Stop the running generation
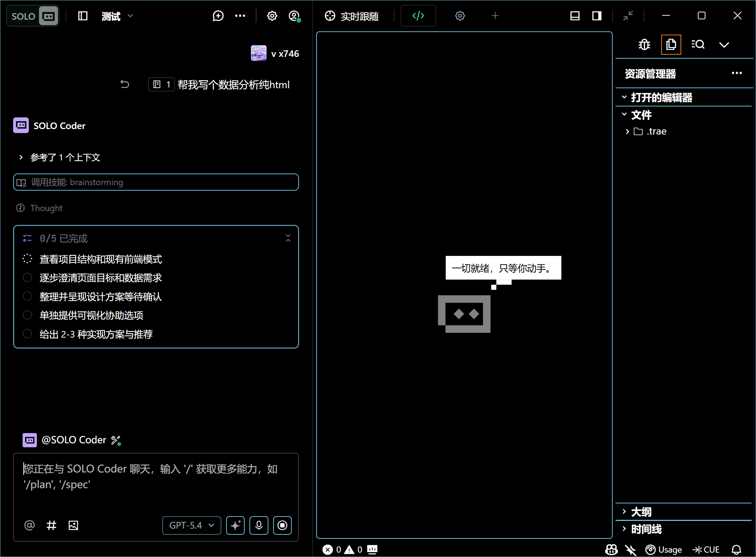The width and height of the screenshot is (756, 557). (282, 525)
